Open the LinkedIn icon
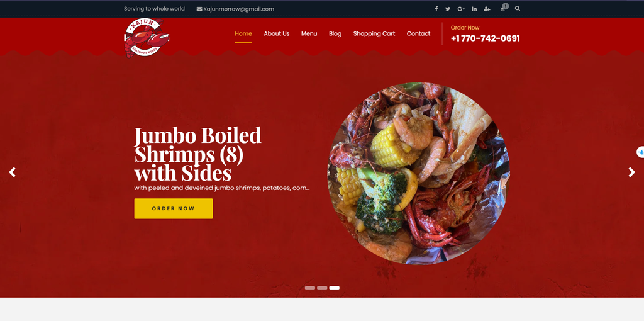The image size is (644, 321). click(474, 9)
